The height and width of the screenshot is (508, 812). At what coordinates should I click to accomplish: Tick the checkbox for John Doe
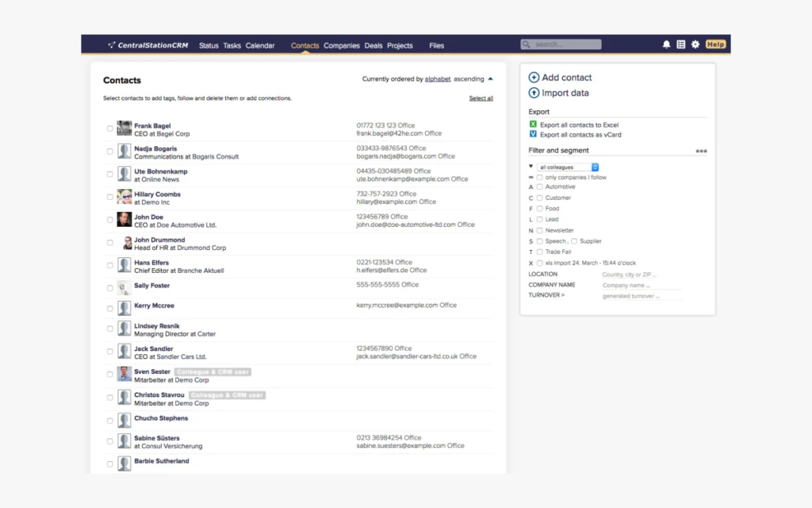pyautogui.click(x=109, y=220)
